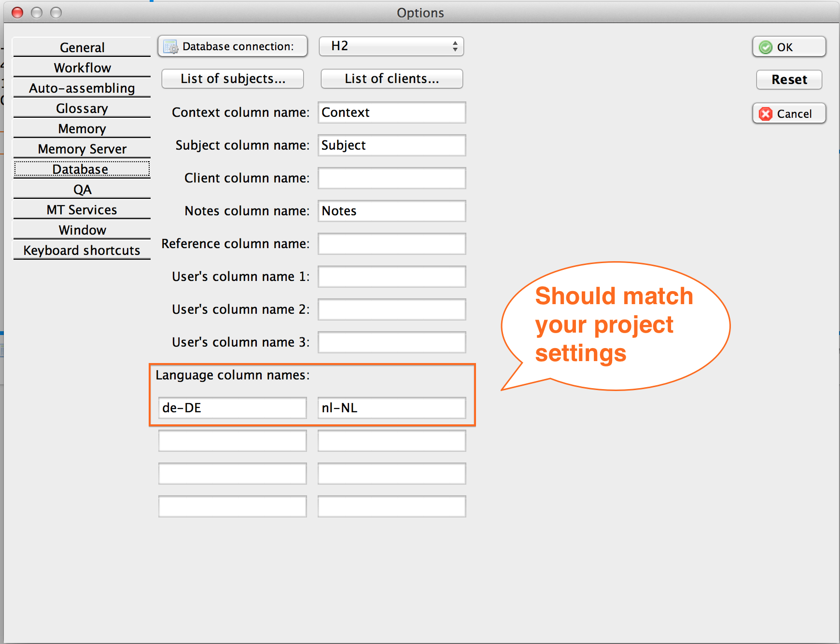Open the MT Services tab

[x=82, y=210]
